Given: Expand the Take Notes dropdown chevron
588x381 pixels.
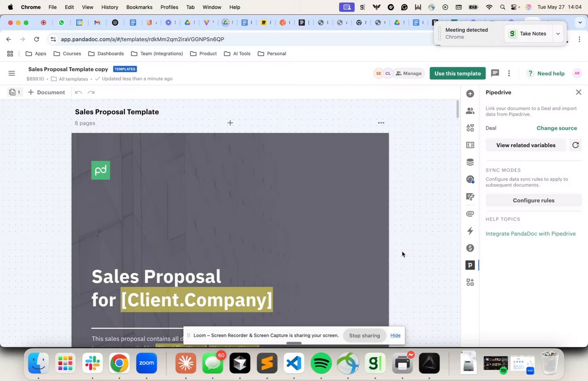Looking at the screenshot, I should click(558, 34).
